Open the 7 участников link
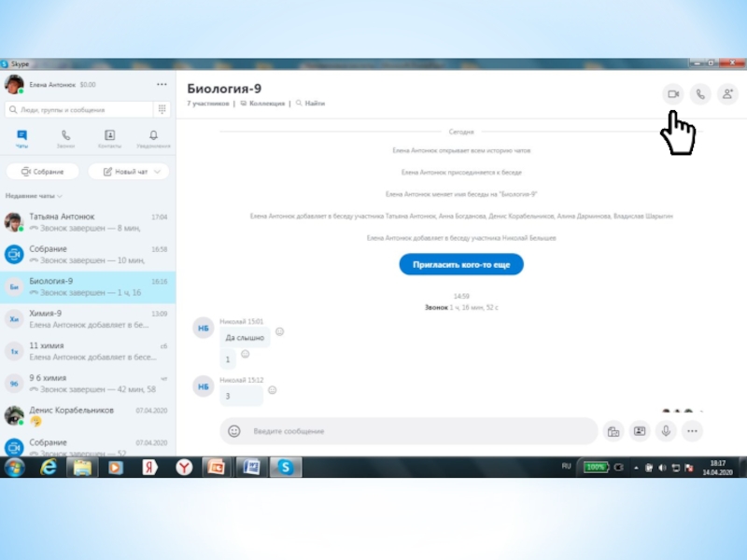Image resolution: width=747 pixels, height=560 pixels. pos(207,104)
